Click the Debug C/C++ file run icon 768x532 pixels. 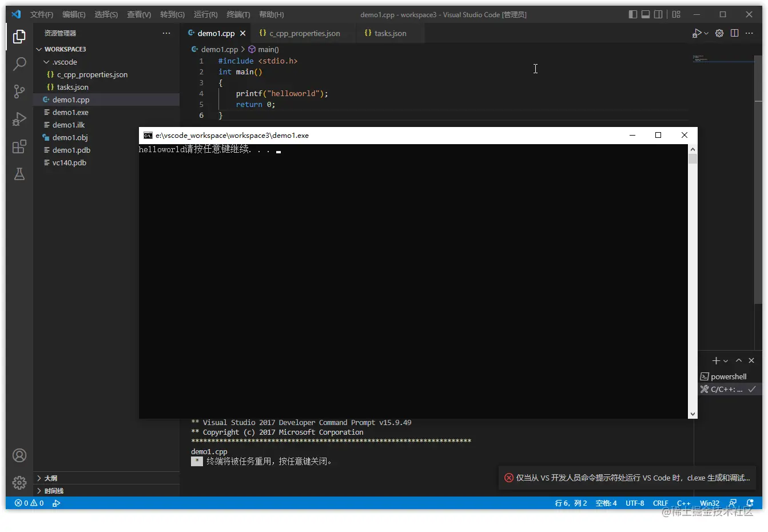tap(697, 33)
